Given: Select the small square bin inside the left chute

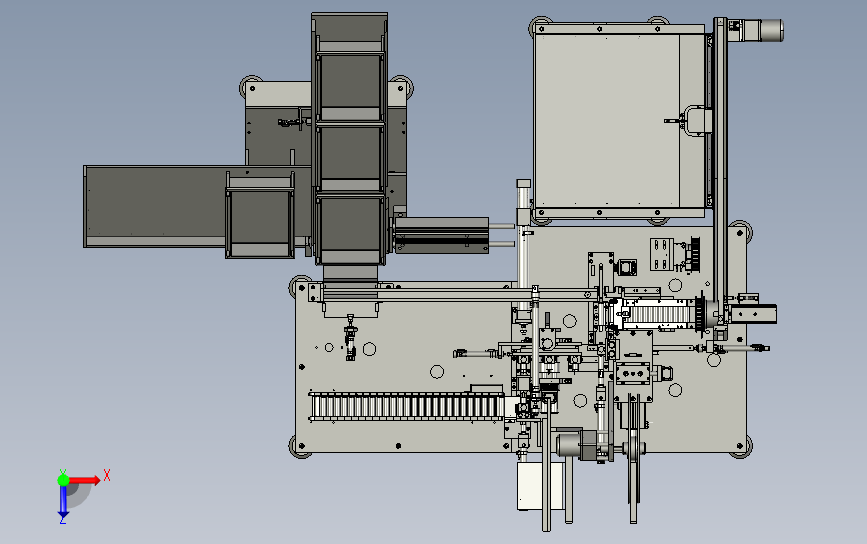Looking at the screenshot, I should (259, 216).
